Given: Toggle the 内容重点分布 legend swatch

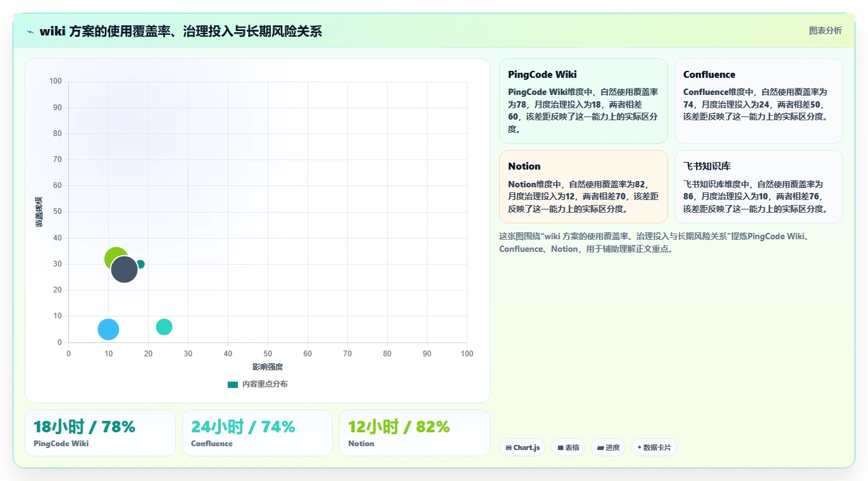Looking at the screenshot, I should click(x=233, y=384).
